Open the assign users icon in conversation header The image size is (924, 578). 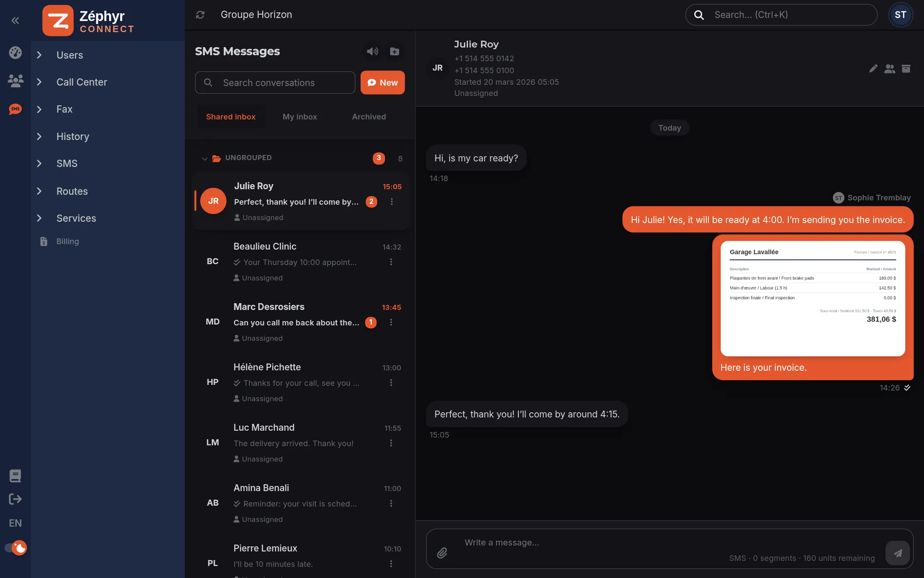tap(890, 69)
